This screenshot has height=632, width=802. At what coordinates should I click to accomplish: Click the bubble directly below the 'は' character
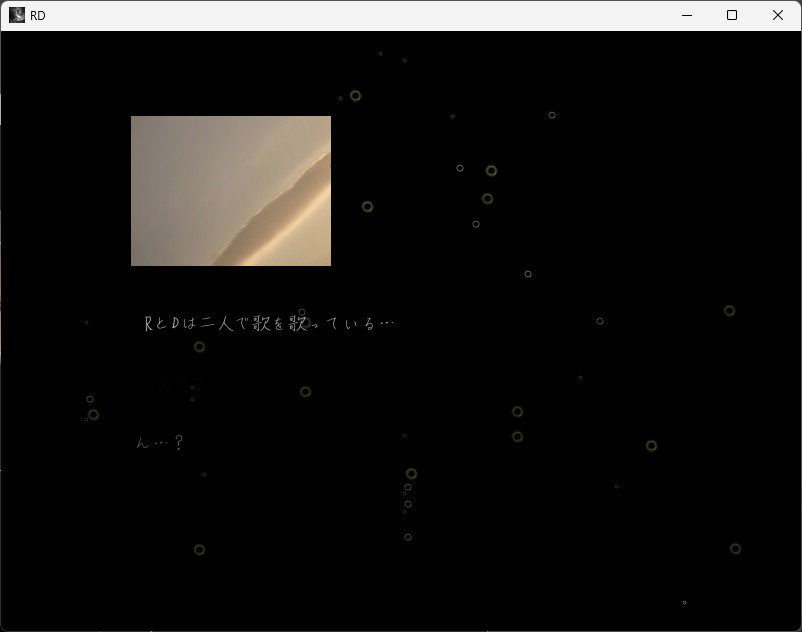pos(199,347)
